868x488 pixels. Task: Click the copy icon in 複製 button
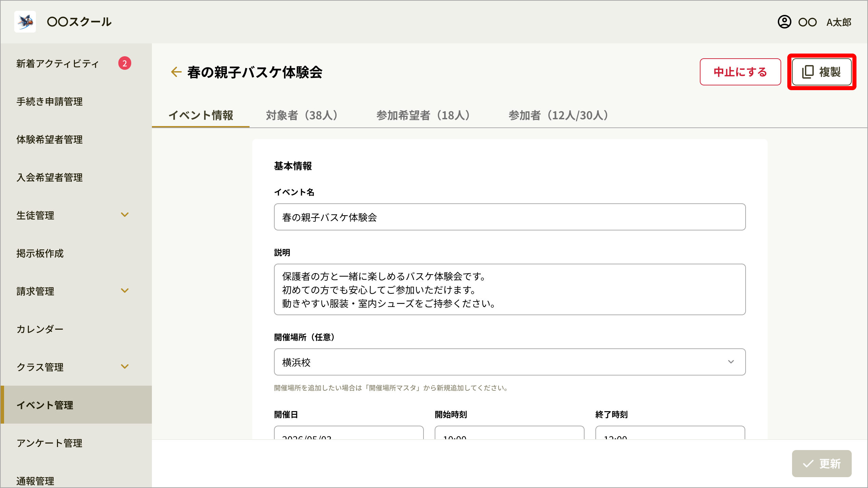808,72
